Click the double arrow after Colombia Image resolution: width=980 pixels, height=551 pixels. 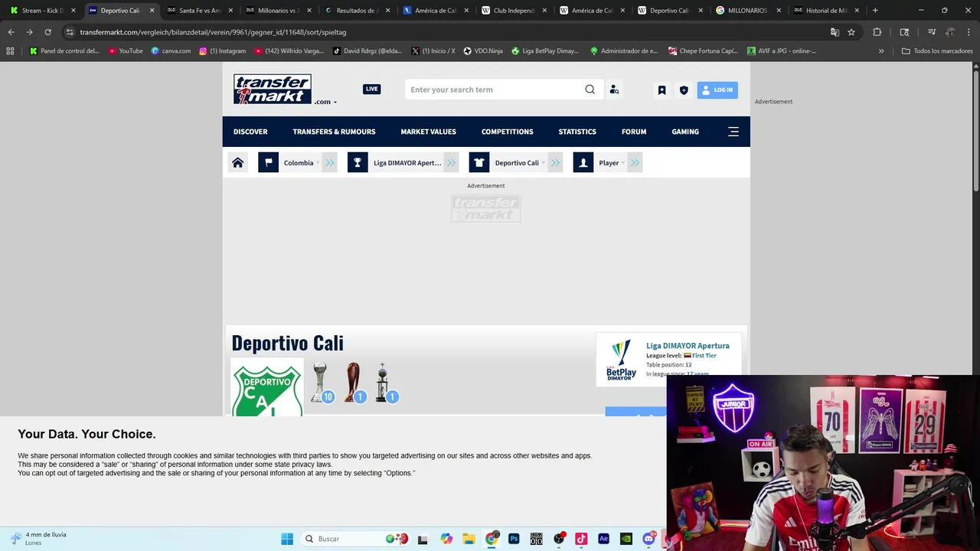pyautogui.click(x=329, y=162)
